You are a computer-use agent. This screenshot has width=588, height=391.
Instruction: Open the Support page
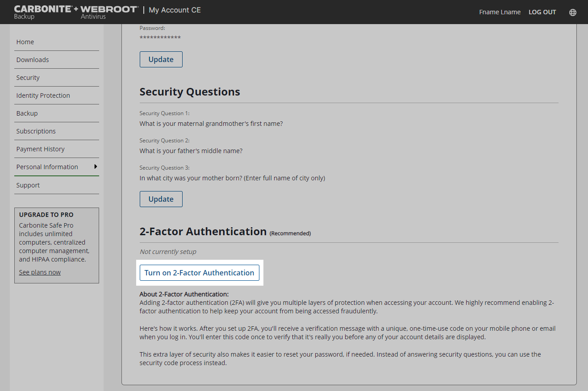tap(28, 185)
